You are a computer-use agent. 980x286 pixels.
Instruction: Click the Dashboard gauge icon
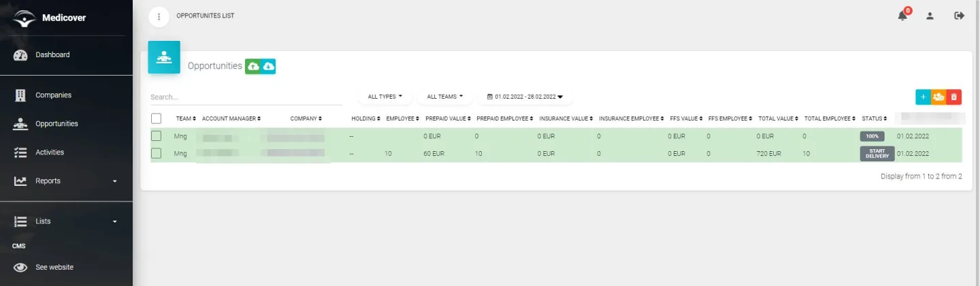tap(20, 54)
